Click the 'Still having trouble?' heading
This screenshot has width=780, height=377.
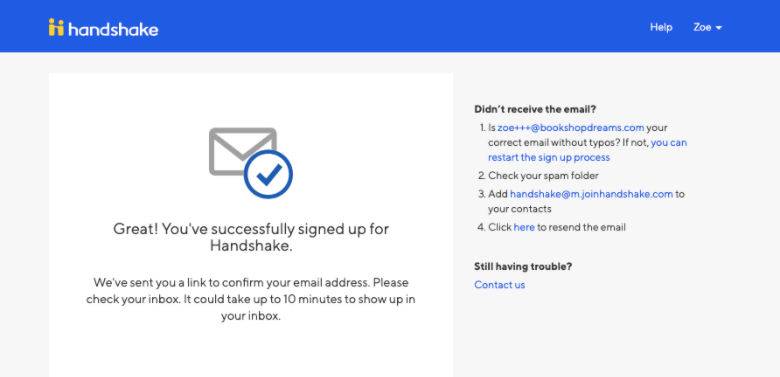[523, 267]
